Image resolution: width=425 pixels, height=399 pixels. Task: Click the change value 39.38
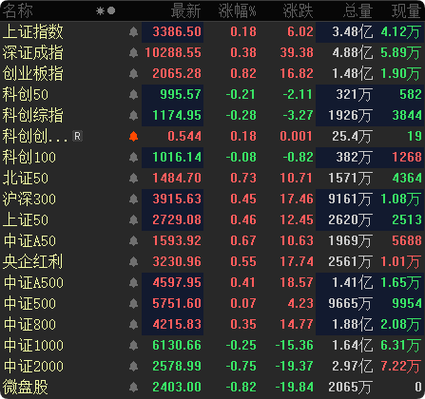click(297, 53)
